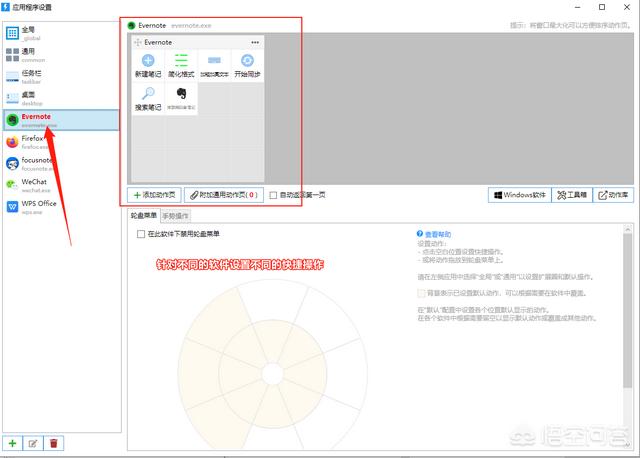The image size is (640, 458).
Task: Click the 简化格式 simplify format action
Action: [181, 65]
